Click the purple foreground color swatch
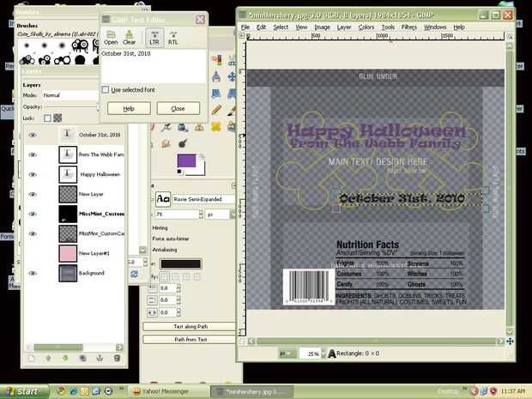 point(186,160)
